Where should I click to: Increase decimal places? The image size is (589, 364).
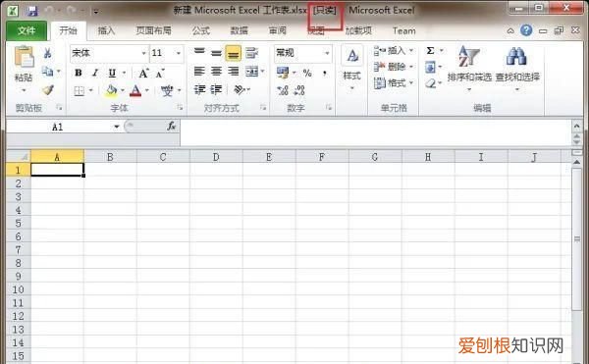(x=283, y=90)
